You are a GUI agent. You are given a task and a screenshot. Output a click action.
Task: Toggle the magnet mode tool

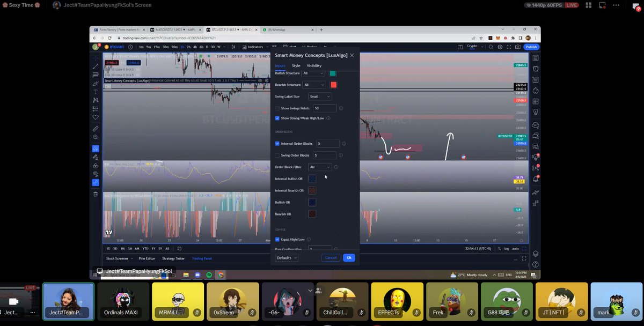[x=96, y=149]
